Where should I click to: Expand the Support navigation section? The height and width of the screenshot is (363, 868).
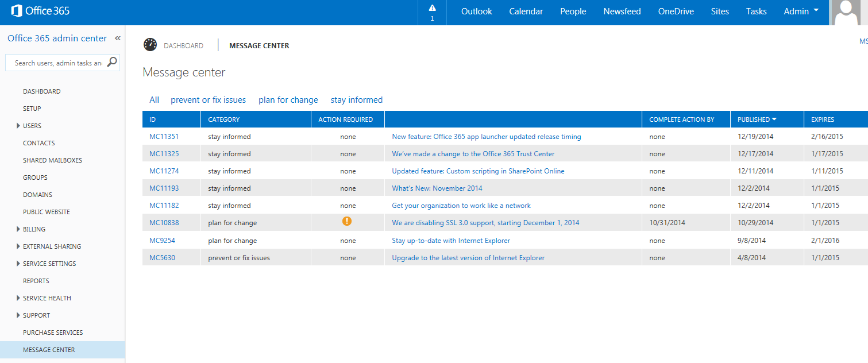[18, 315]
